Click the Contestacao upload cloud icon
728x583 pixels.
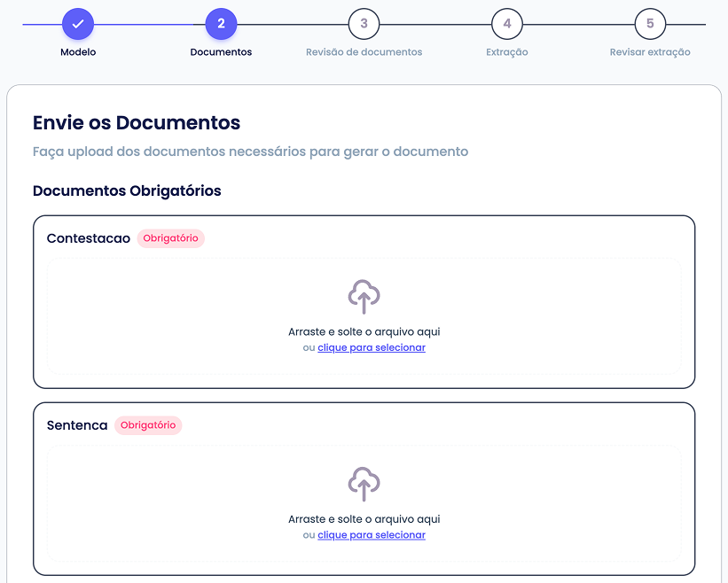pos(364,296)
